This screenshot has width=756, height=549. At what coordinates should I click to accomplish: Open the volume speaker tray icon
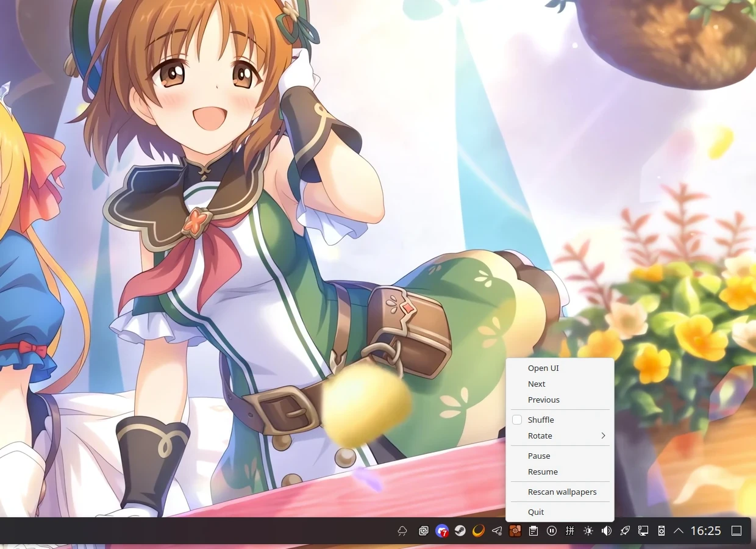coord(607,531)
